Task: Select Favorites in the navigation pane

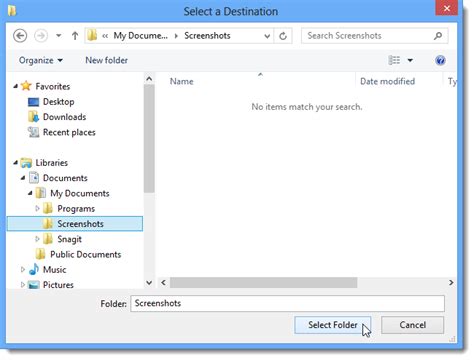Action: click(x=53, y=86)
